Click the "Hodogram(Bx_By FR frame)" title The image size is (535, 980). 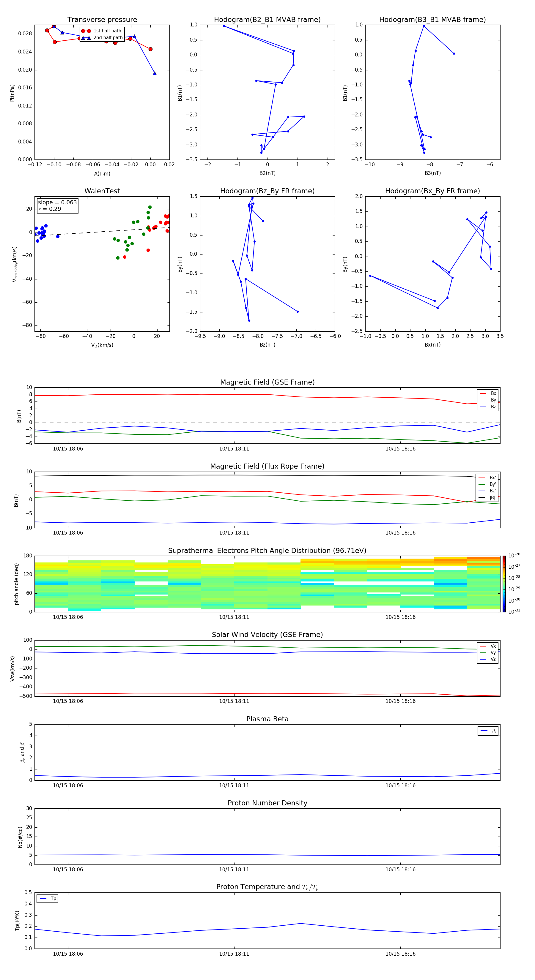click(x=432, y=191)
